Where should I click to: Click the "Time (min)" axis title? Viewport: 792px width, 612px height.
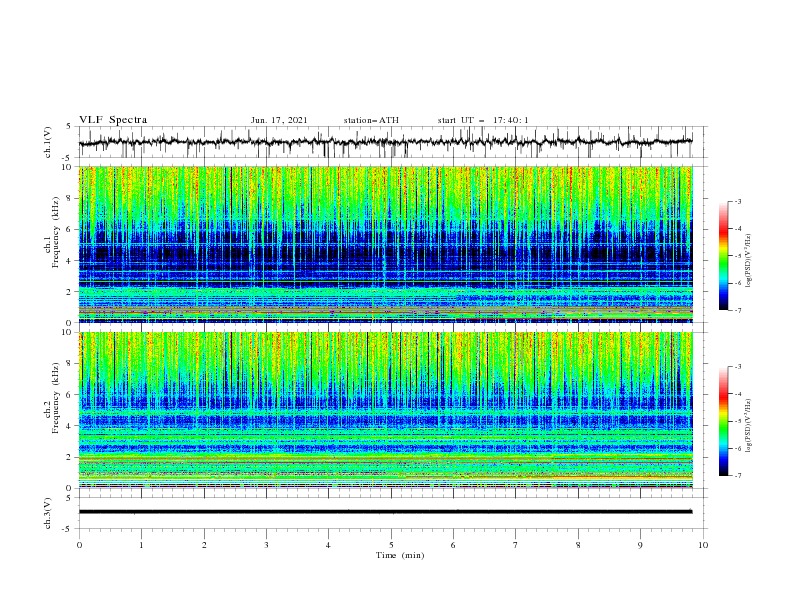click(x=400, y=555)
